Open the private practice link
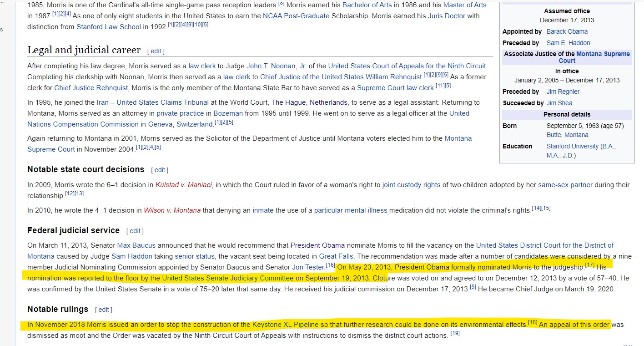 tap(180, 113)
